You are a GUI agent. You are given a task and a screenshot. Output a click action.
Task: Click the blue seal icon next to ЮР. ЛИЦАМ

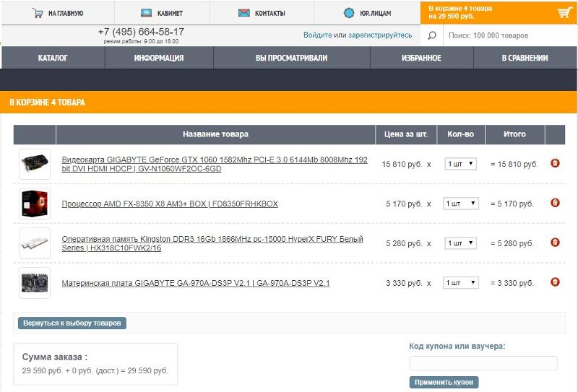[x=349, y=13]
